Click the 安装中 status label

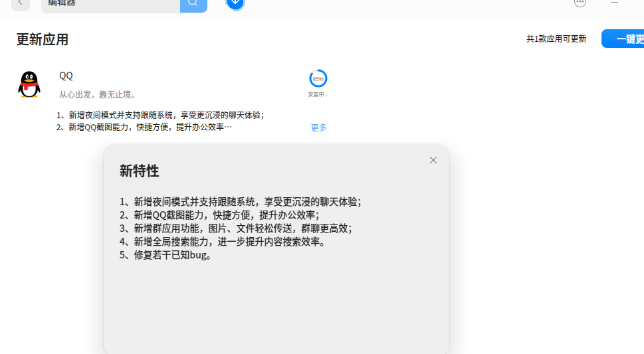click(318, 94)
